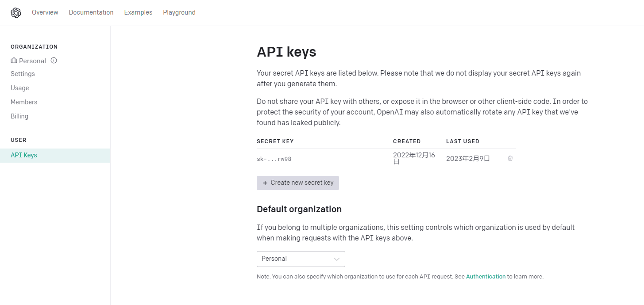Open the Documentation page
Viewport: 644px width, 305px height.
(x=91, y=12)
